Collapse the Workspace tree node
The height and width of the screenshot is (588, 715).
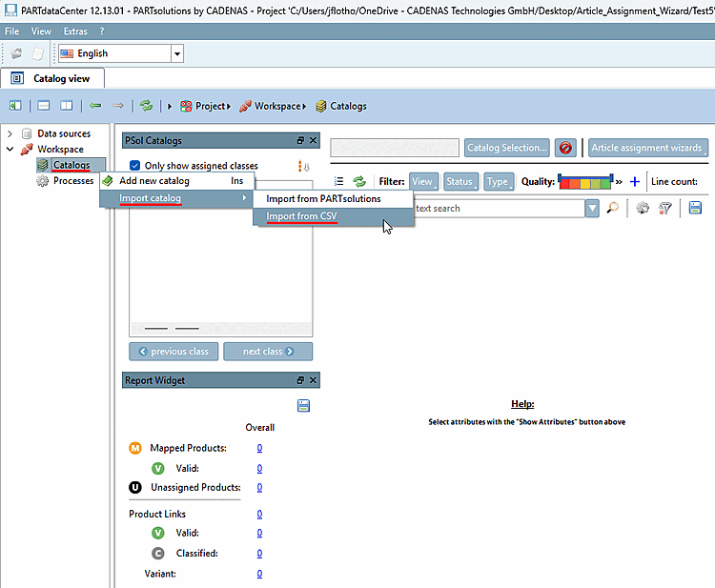(10, 149)
